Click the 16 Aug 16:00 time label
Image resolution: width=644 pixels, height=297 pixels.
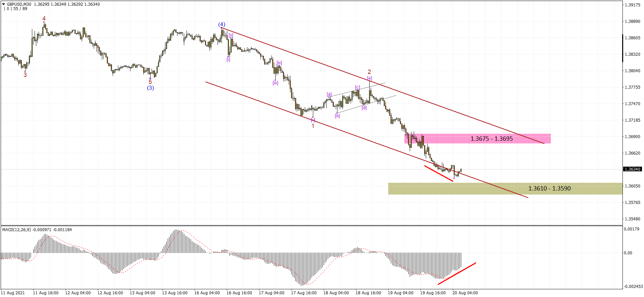tap(239, 293)
